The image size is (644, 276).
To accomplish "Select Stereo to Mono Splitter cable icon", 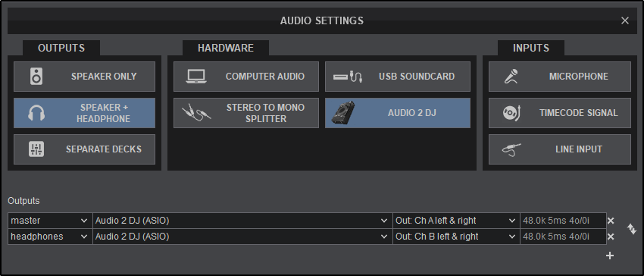I will tap(196, 112).
